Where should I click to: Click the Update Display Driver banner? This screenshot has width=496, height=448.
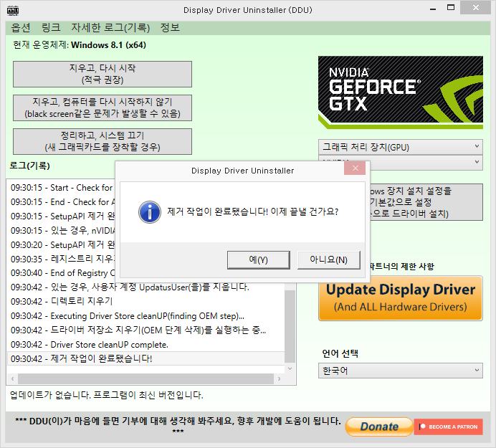pyautogui.click(x=401, y=298)
